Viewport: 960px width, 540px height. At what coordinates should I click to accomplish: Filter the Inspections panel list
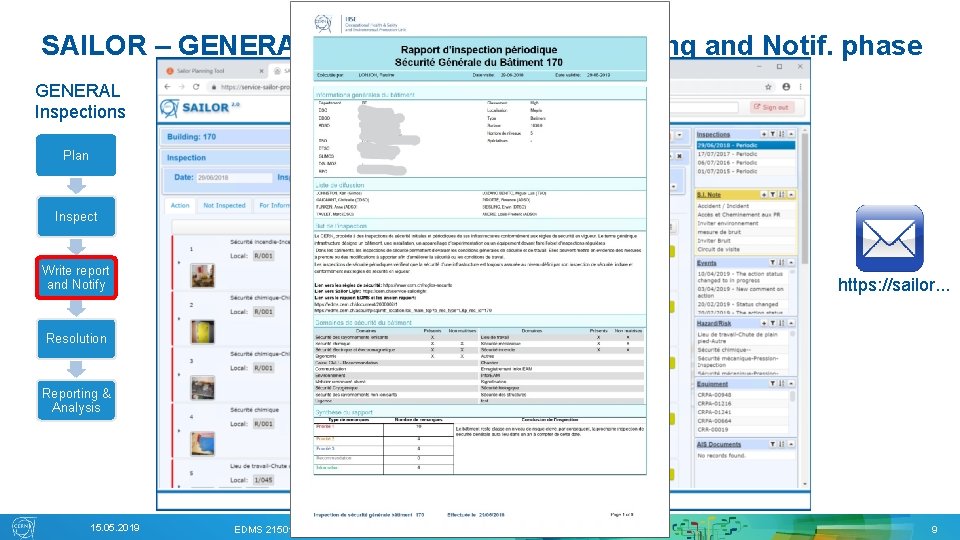(x=773, y=134)
